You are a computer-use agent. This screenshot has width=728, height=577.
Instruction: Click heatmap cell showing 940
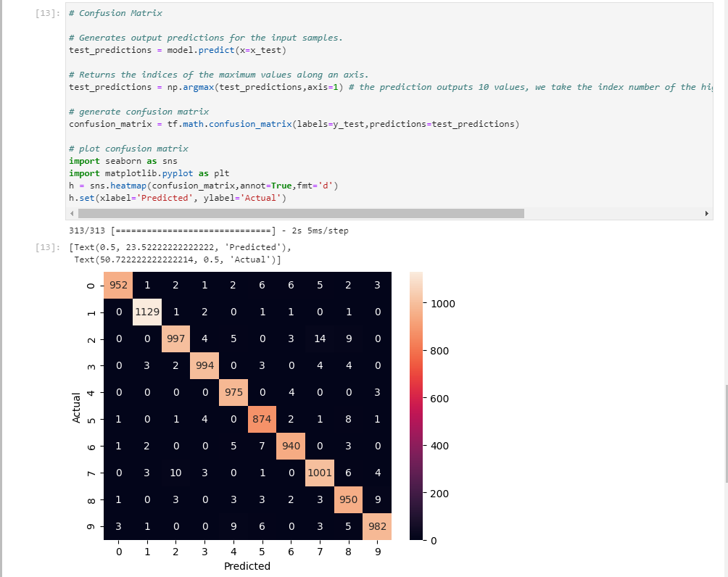pyautogui.click(x=291, y=446)
